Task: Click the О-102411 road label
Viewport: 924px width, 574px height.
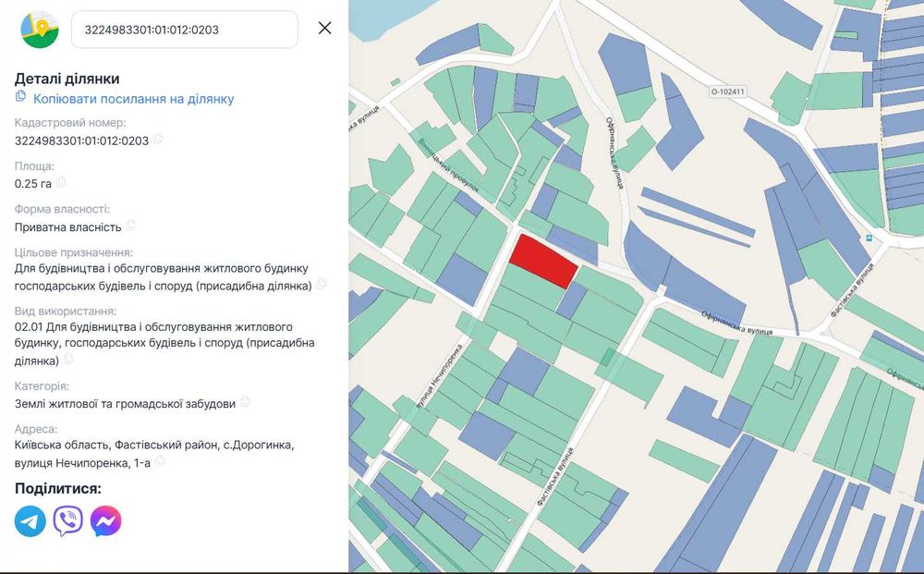Action: (727, 92)
